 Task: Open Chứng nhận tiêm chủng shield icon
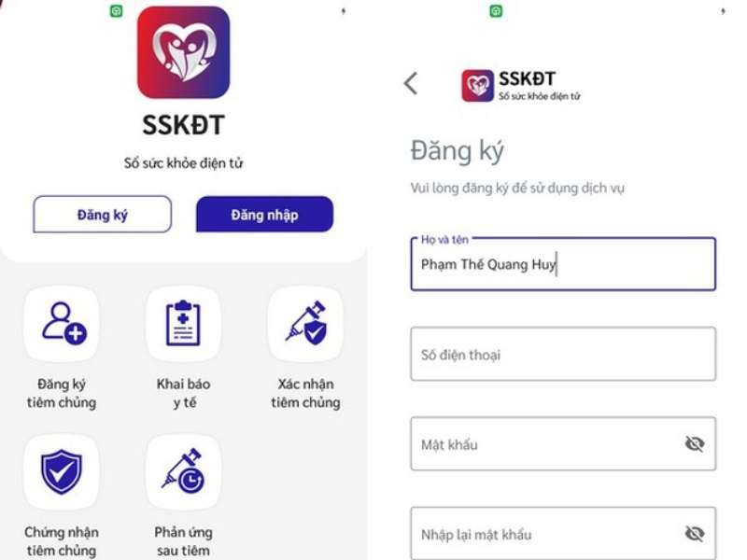coord(62,472)
